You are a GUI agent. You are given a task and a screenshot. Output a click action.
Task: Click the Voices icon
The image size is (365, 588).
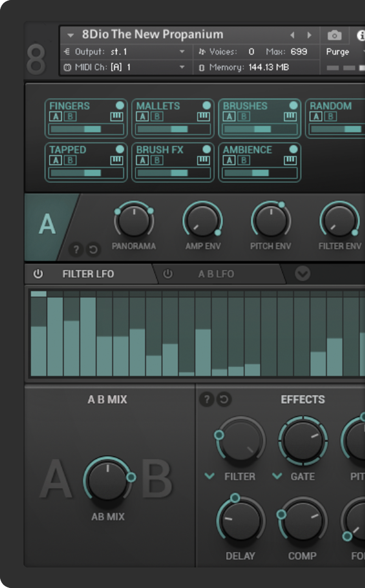click(202, 52)
